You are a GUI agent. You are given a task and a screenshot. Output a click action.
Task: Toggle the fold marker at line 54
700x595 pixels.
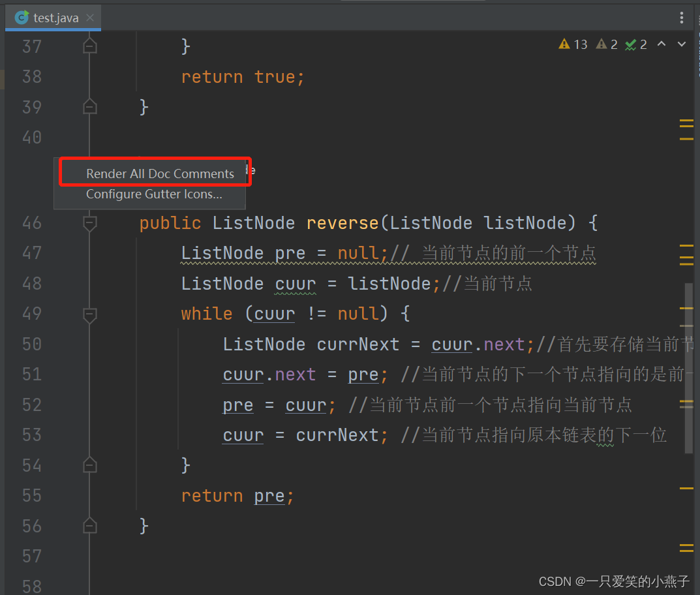click(x=89, y=465)
